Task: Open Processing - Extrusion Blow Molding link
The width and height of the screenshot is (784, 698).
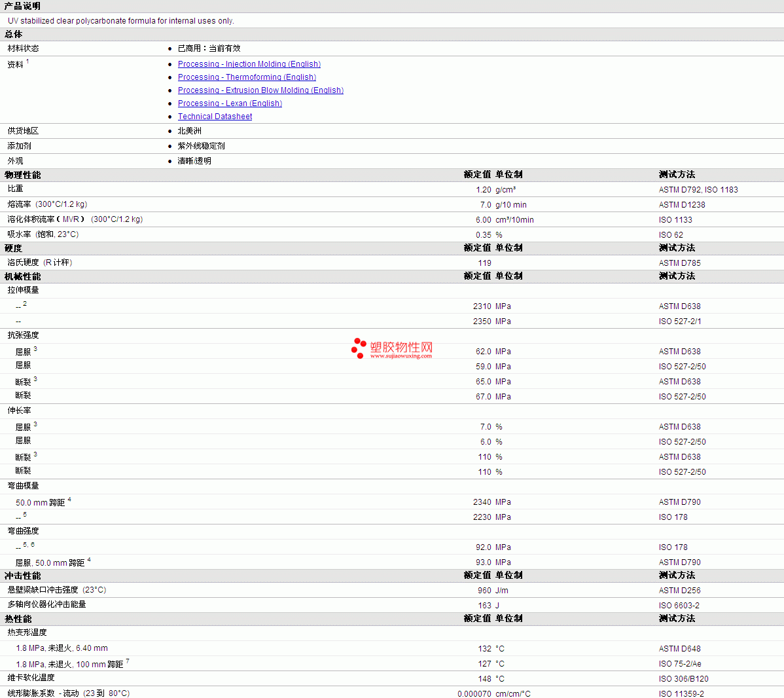Action: pyautogui.click(x=260, y=90)
